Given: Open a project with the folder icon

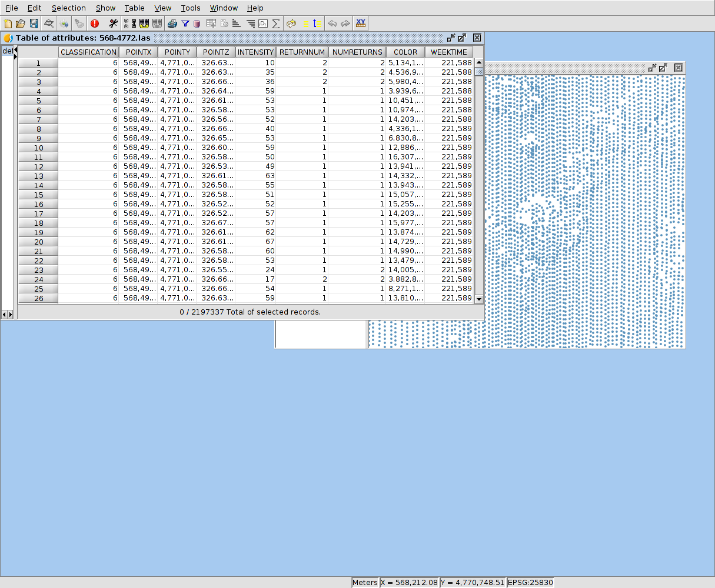Looking at the screenshot, I should (21, 24).
